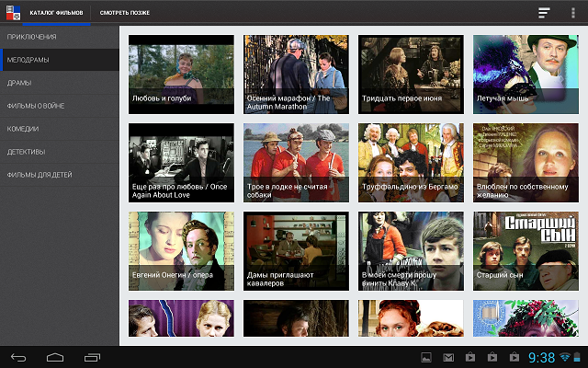Open the three-dot overflow menu

[x=573, y=13]
